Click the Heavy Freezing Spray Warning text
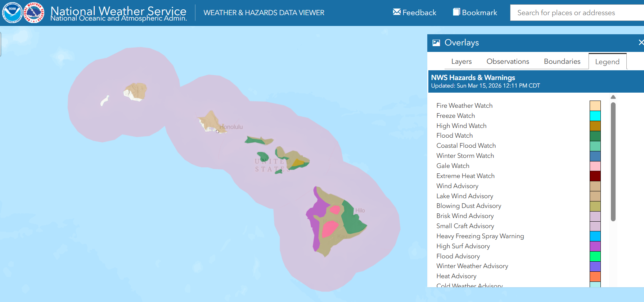Viewport: 644px width, 302px height. pos(480,236)
